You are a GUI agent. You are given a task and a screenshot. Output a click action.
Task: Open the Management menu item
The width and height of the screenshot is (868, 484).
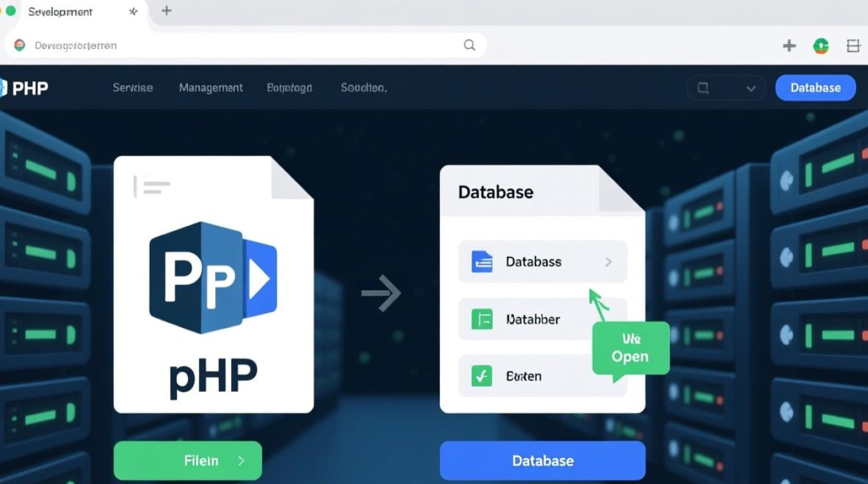click(211, 88)
